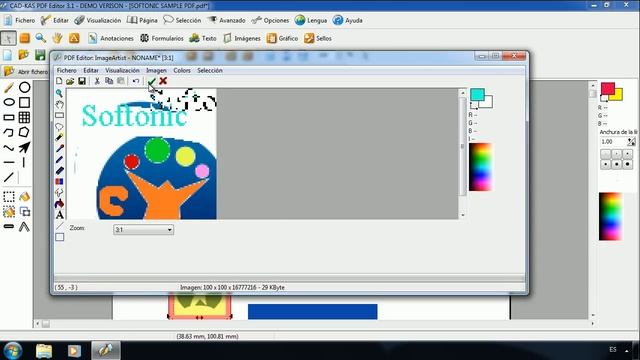Click open folder icon in ImageArtist toolbar
Image resolution: width=640 pixels, height=360 pixels.
point(70,81)
